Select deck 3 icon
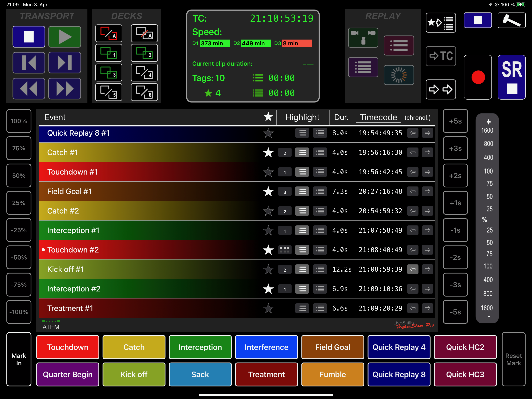The image size is (532, 399). (109, 72)
